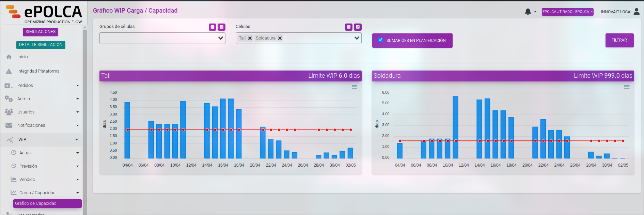Remove the Soldadura tag from Celulas
Screen dimensions: 644x215
tap(280, 38)
